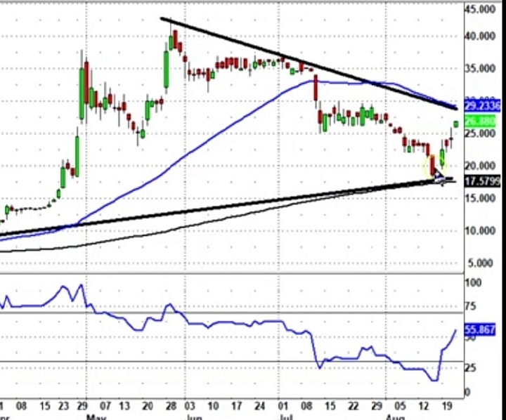Click the 10 date label on time axis

click(213, 406)
